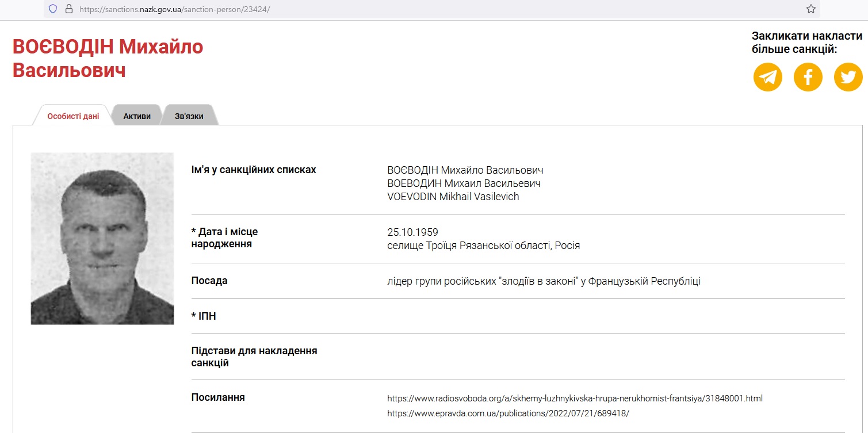Follow the epravda.com.ua publication link
The image size is (868, 433).
(508, 413)
